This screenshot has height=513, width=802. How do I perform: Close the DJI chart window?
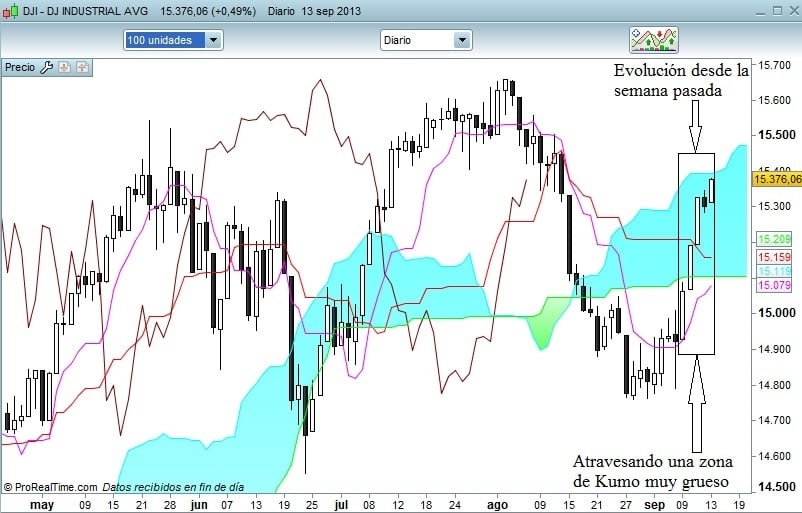794,11
